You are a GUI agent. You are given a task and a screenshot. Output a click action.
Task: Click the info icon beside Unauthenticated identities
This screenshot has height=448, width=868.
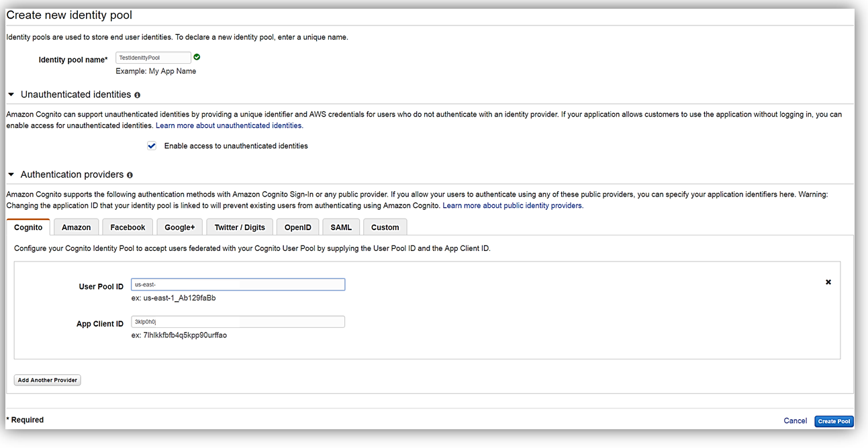tap(138, 95)
